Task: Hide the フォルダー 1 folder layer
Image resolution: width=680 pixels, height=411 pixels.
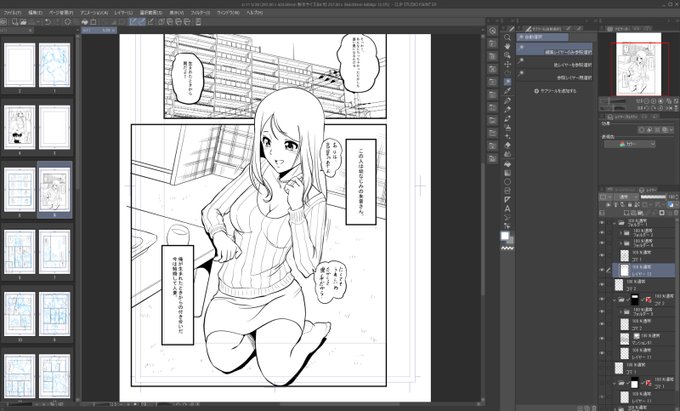Action: pyautogui.click(x=602, y=222)
